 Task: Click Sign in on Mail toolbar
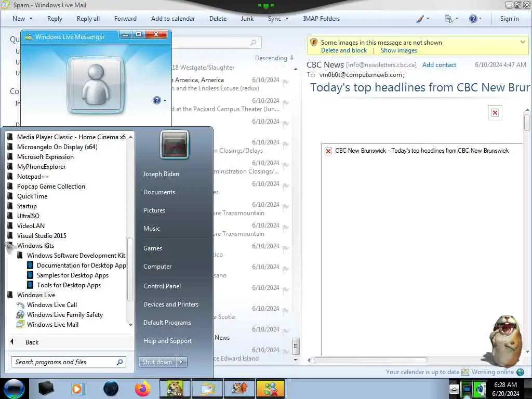[x=509, y=19]
